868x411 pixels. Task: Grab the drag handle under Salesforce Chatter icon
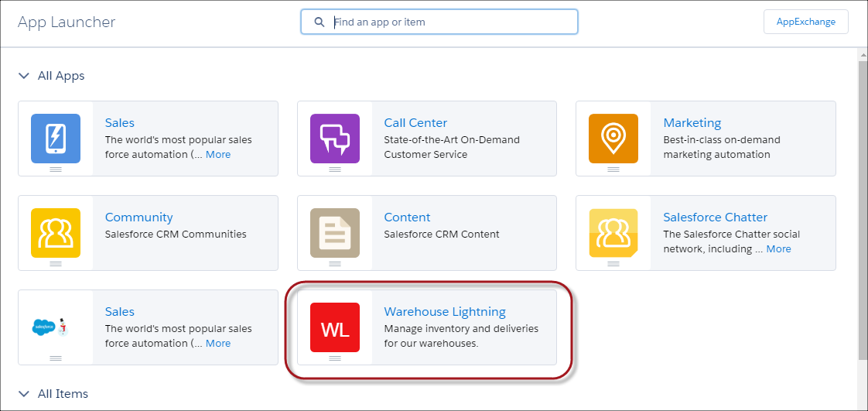[x=613, y=264]
